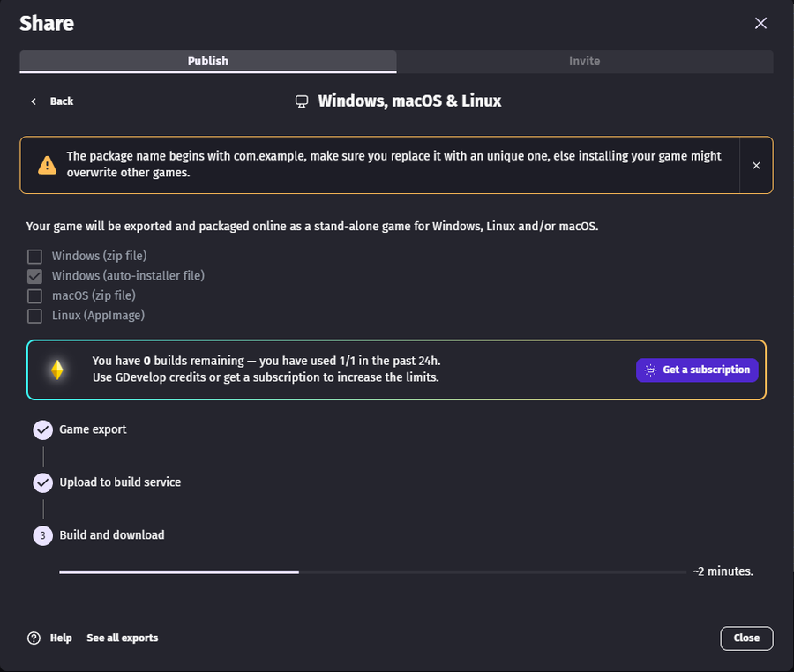The height and width of the screenshot is (672, 794).
Task: Enable Windows (zip file) checkbox
Action: click(35, 257)
